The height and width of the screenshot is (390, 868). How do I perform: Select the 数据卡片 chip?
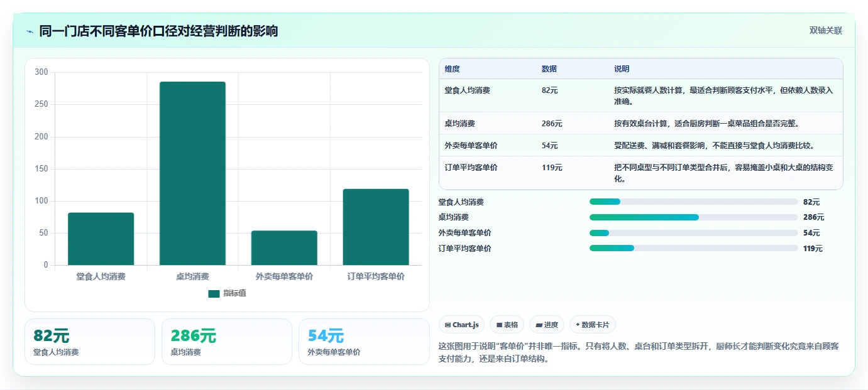click(x=593, y=325)
